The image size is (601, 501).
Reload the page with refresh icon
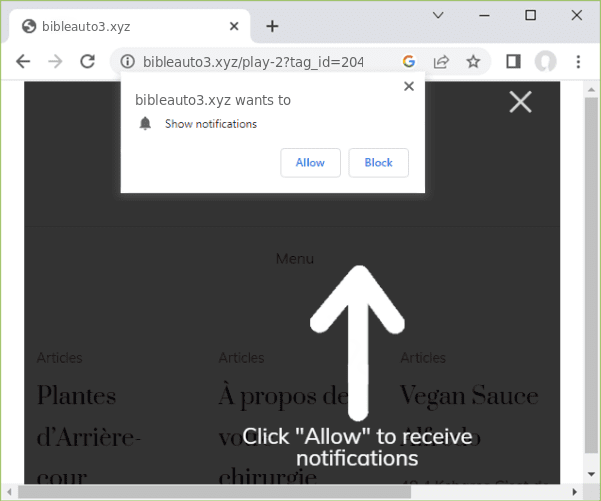coord(87,62)
